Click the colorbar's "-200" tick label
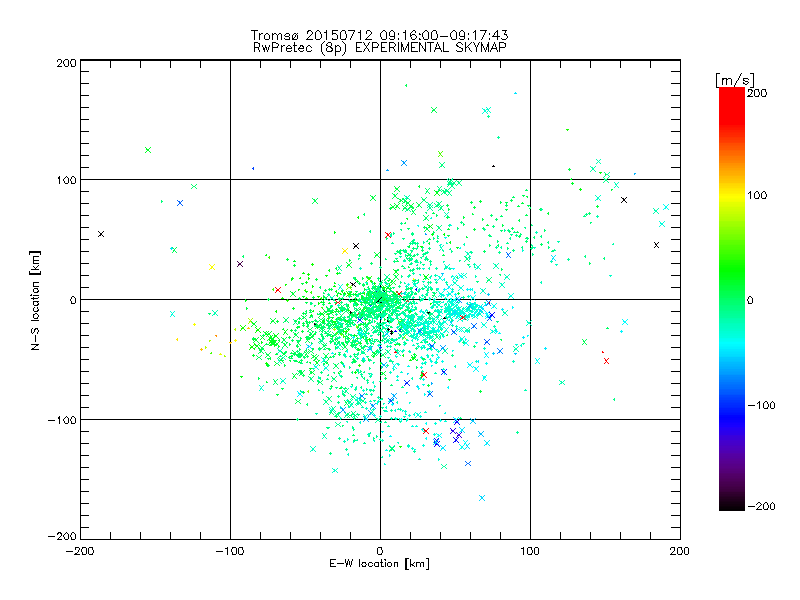The width and height of the screenshot is (800, 600). point(761,506)
